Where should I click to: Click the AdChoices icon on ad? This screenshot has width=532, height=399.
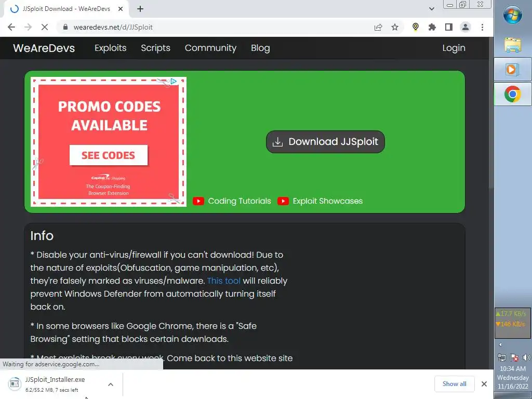(174, 82)
